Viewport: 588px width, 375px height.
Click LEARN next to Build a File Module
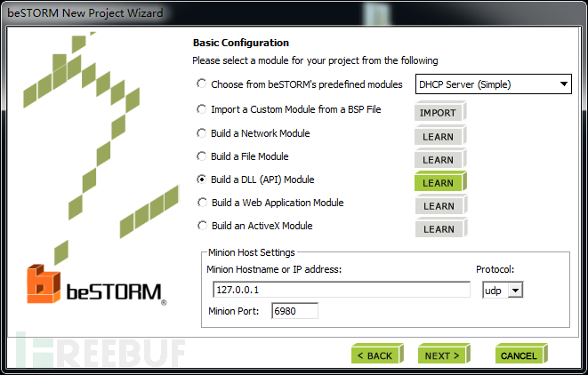click(x=440, y=158)
